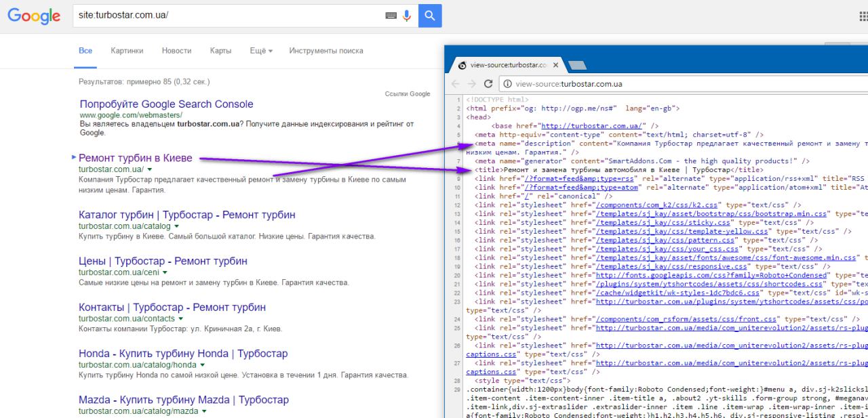868x418 pixels.
Task: Click the Ссылки Google label
Action: pos(408,94)
